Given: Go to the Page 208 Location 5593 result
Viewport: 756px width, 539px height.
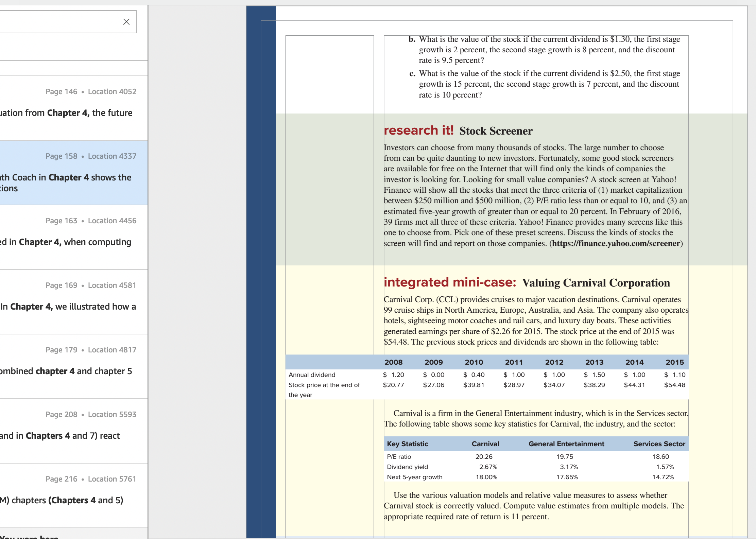Looking at the screenshot, I should click(x=74, y=431).
